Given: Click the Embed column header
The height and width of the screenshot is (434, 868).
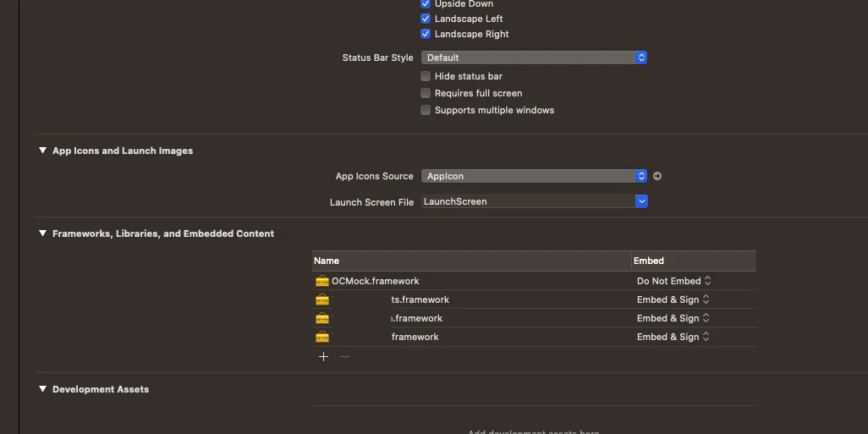Looking at the screenshot, I should click(x=649, y=261).
